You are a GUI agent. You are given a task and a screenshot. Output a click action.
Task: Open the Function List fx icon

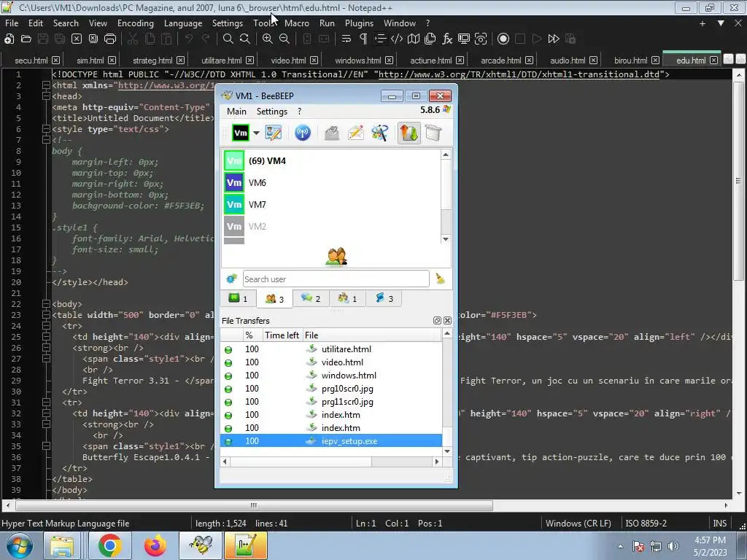447,39
